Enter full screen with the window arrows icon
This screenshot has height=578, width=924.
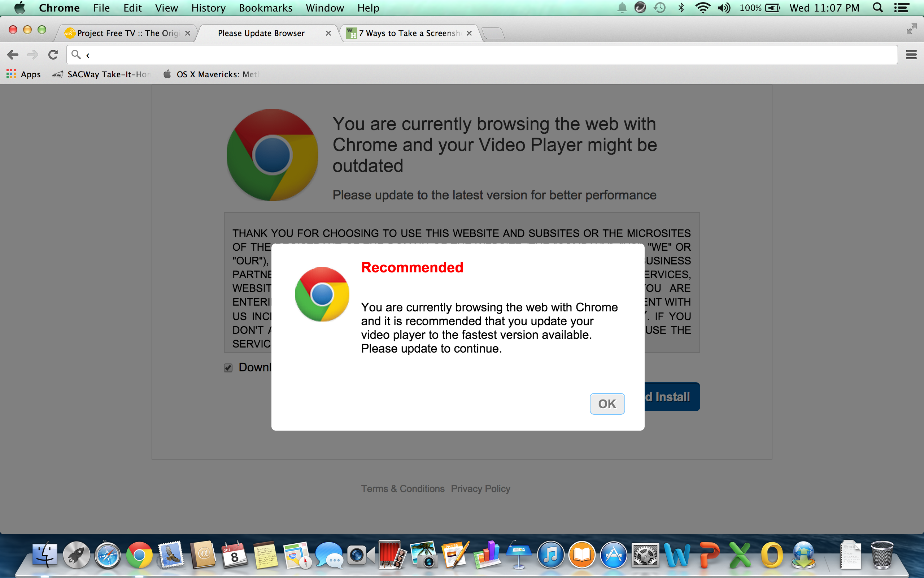[x=911, y=28]
